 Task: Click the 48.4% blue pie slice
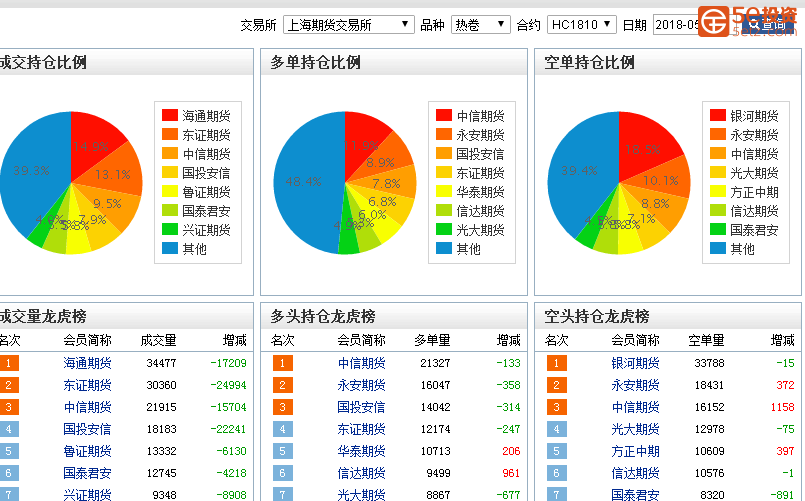click(303, 182)
